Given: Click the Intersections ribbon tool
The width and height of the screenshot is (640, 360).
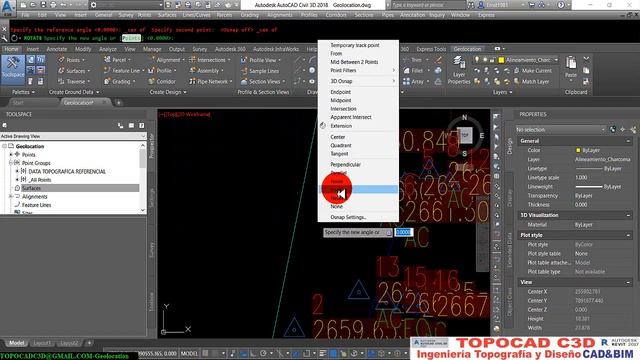Looking at the screenshot, I should point(209,60).
